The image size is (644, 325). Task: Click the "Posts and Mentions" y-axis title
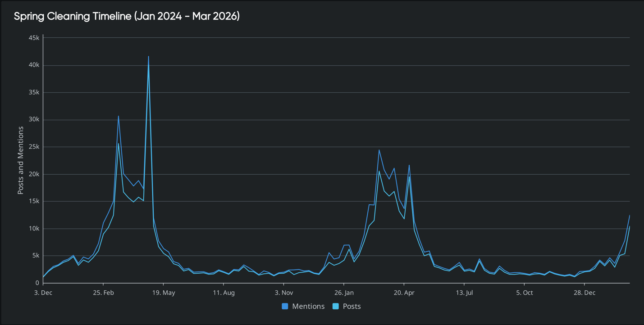coord(20,160)
